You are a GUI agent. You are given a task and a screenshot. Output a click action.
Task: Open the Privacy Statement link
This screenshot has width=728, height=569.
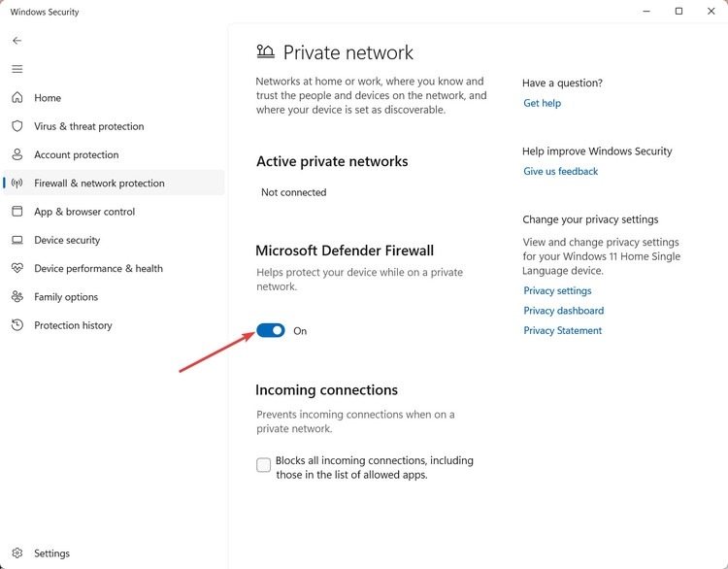click(562, 331)
